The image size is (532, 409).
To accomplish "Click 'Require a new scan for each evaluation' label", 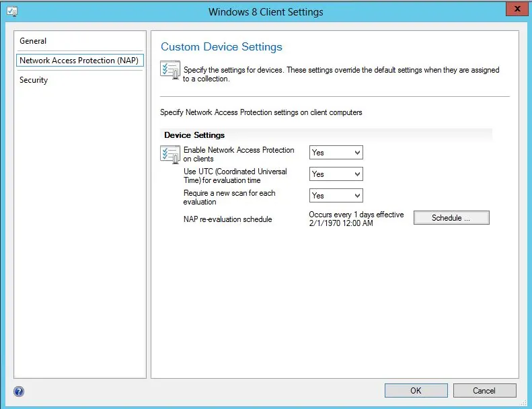I will (229, 197).
